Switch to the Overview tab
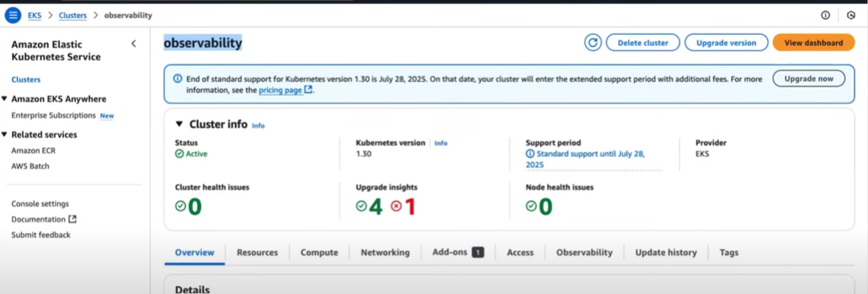This screenshot has width=868, height=294. tap(195, 253)
